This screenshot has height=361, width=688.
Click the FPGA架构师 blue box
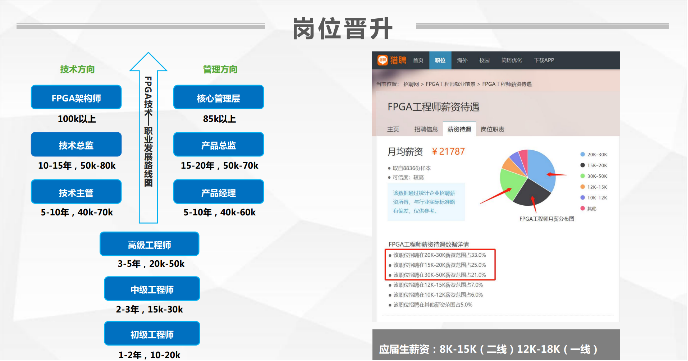click(x=76, y=97)
